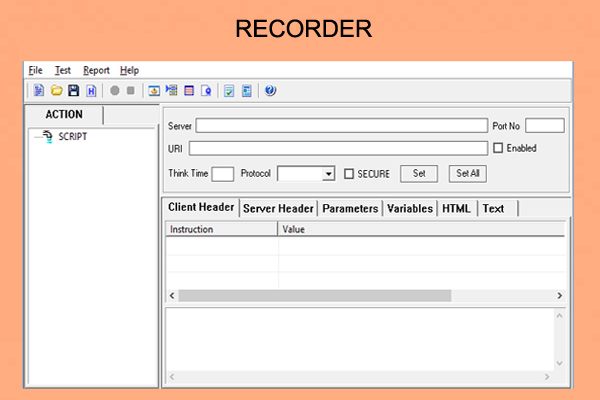This screenshot has width=600, height=400.
Task: Click the checklist icon with green checkmark
Action: pos(229,91)
